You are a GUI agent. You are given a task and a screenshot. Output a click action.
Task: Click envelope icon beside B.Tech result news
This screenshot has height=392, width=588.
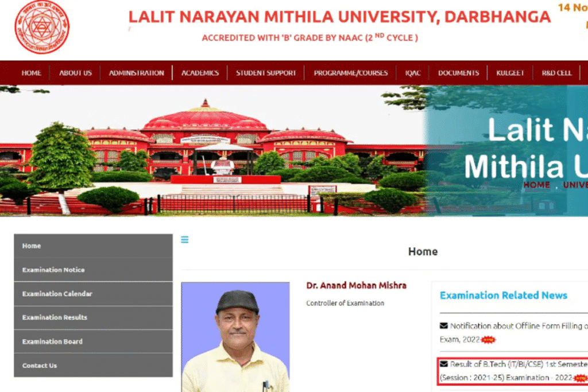[444, 364]
